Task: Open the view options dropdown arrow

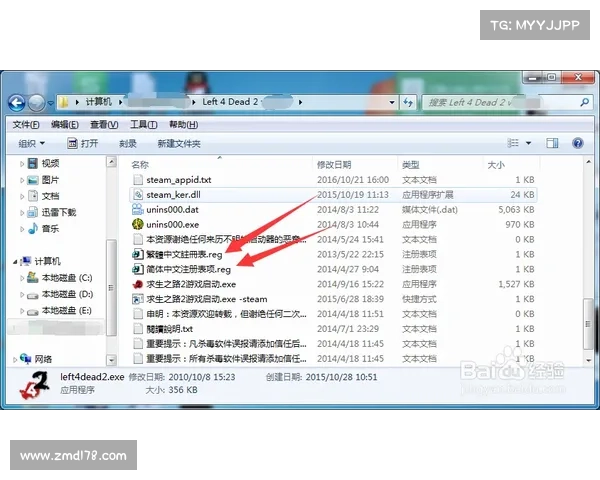Action: coord(528,144)
